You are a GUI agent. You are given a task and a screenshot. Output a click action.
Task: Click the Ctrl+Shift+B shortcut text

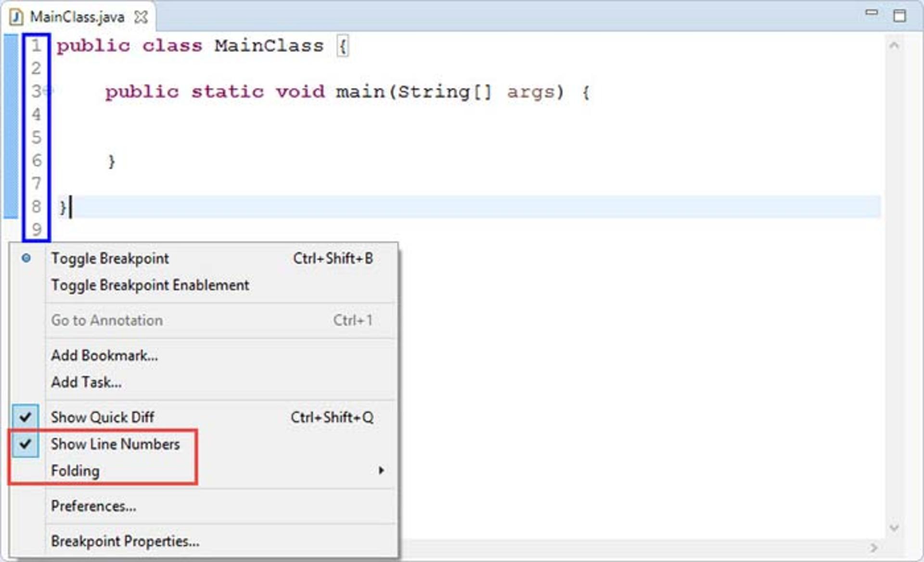(333, 258)
